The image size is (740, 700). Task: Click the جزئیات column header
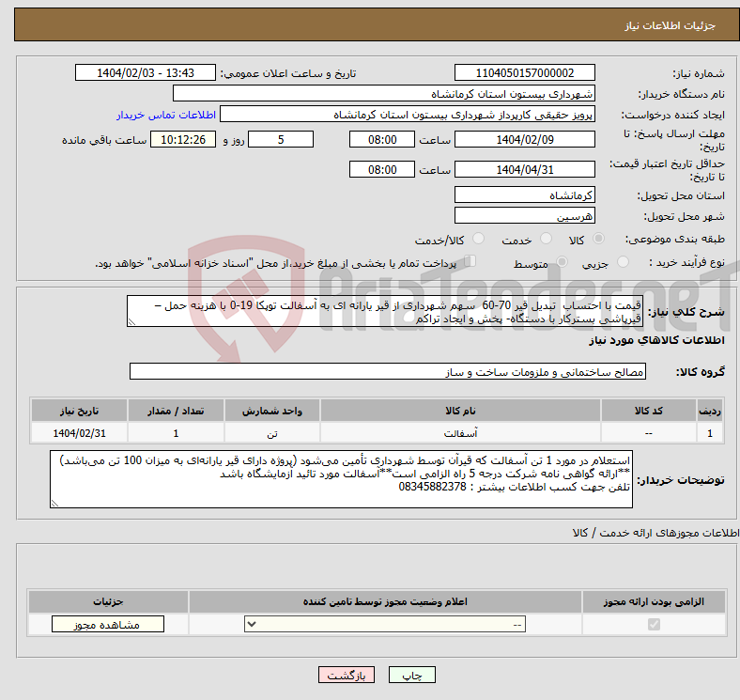coord(108,601)
